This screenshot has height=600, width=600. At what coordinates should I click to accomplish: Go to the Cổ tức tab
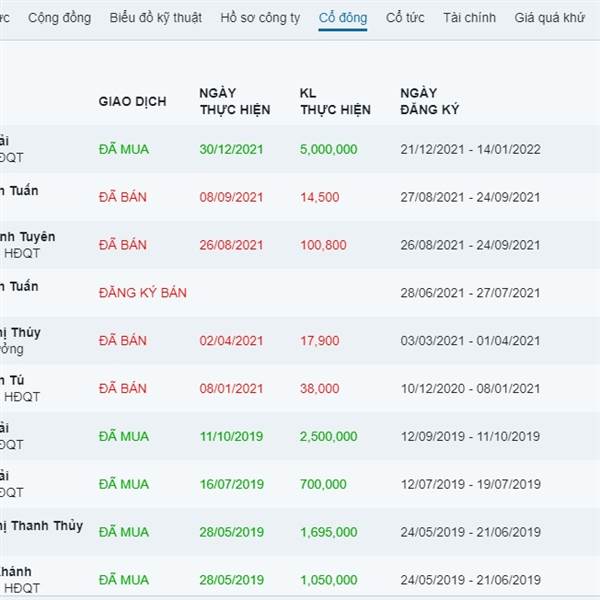click(x=405, y=18)
